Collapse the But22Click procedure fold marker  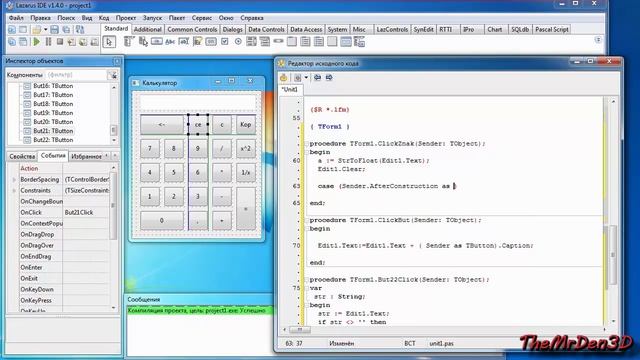307,280
